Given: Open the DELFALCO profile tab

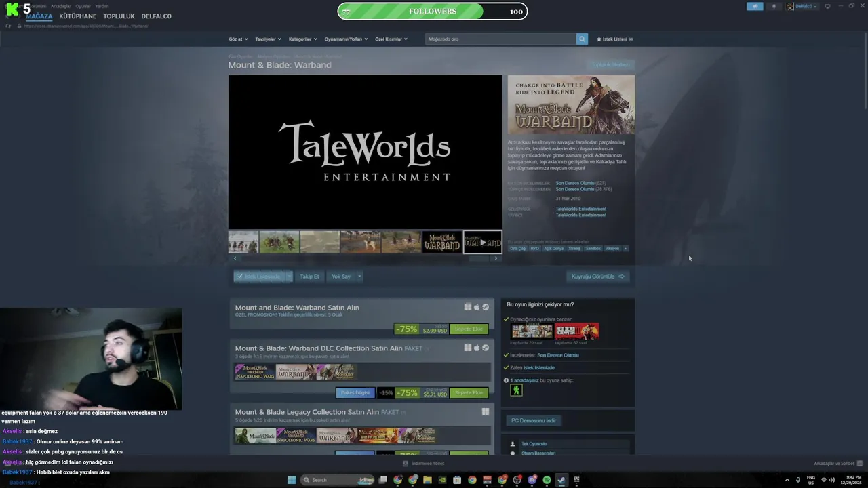Looking at the screenshot, I should tap(156, 16).
